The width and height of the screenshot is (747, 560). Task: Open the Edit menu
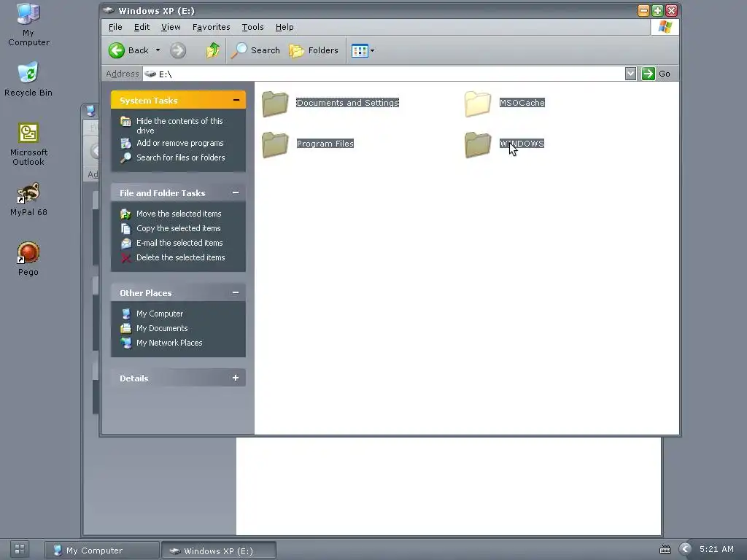pos(142,27)
